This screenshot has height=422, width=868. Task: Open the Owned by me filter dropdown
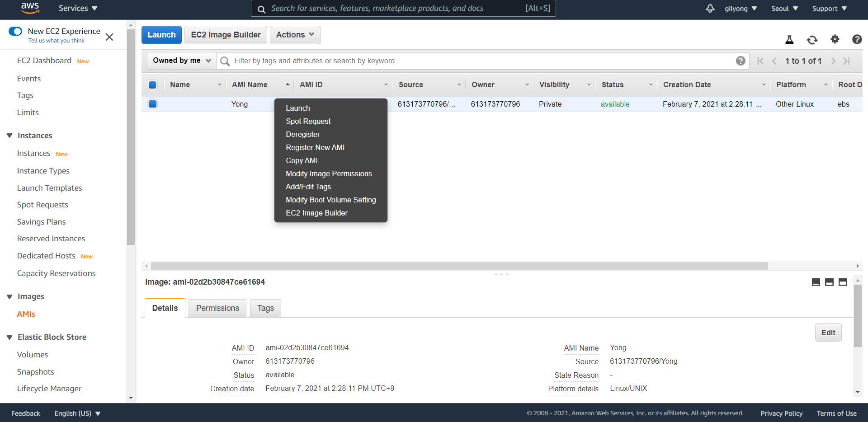tap(182, 61)
